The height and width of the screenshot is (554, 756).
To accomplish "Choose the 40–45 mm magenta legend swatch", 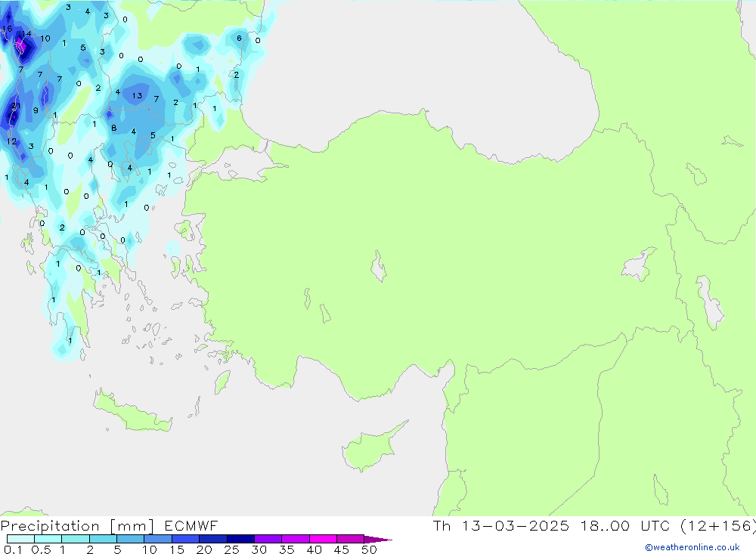I will pyautogui.click(x=323, y=539).
